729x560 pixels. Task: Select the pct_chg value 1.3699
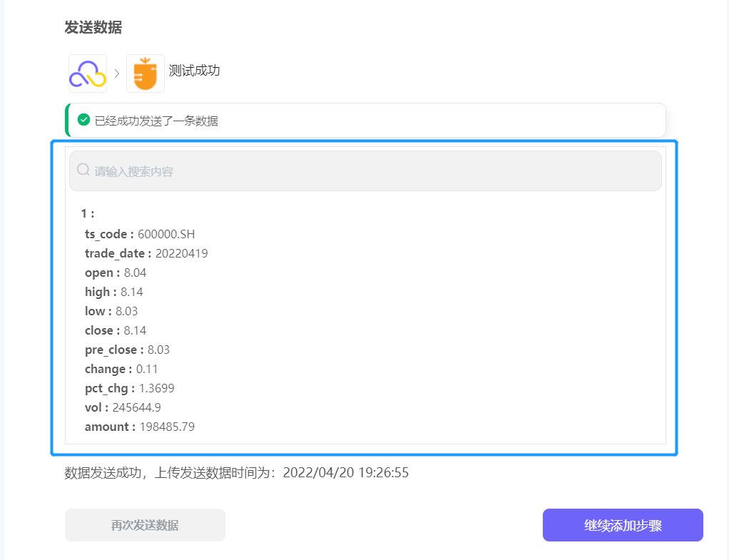click(x=157, y=388)
